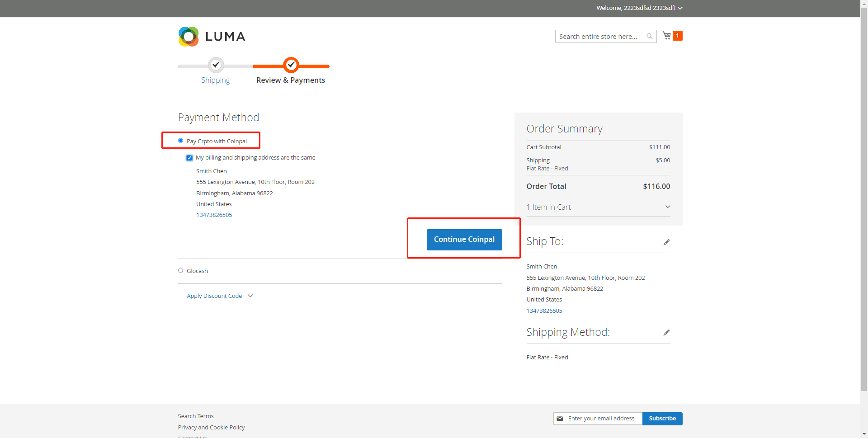Viewport: 868px width, 438px height.
Task: Click Ship To name Smith Chen
Action: click(x=542, y=267)
